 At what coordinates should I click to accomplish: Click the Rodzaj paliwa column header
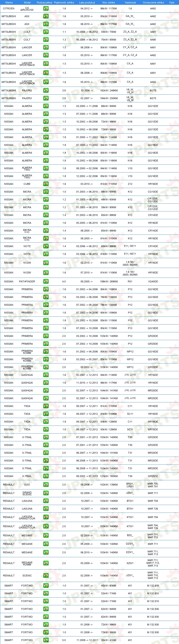44,3
